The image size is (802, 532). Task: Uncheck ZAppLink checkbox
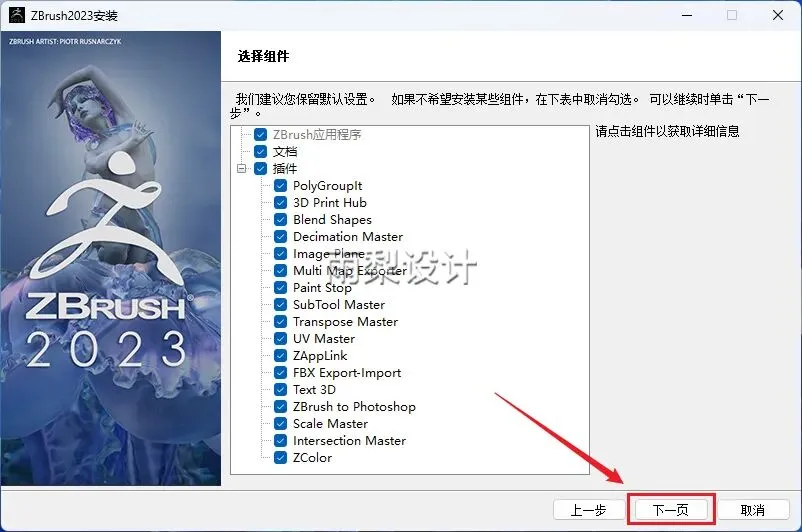(280, 356)
